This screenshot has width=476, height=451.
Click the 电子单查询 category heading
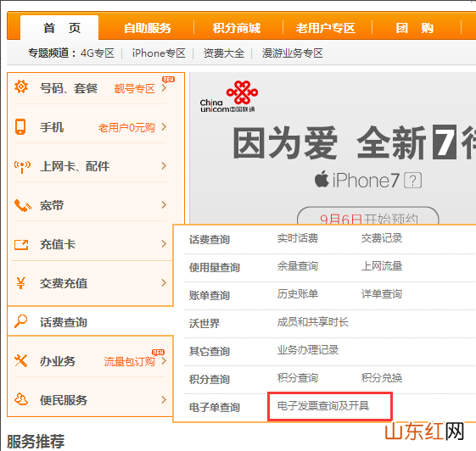[x=215, y=407]
